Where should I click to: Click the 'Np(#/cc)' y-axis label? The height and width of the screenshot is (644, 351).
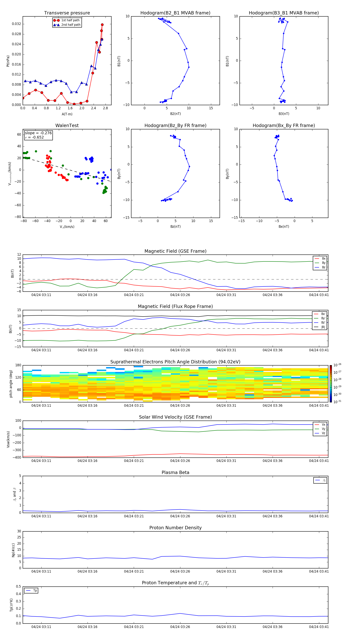[x=13, y=550]
